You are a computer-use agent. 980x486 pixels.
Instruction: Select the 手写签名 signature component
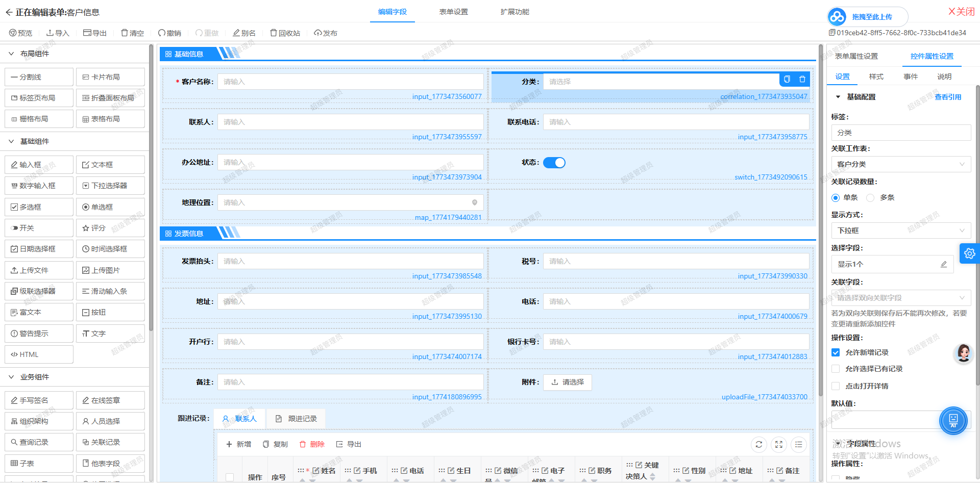[39, 400]
